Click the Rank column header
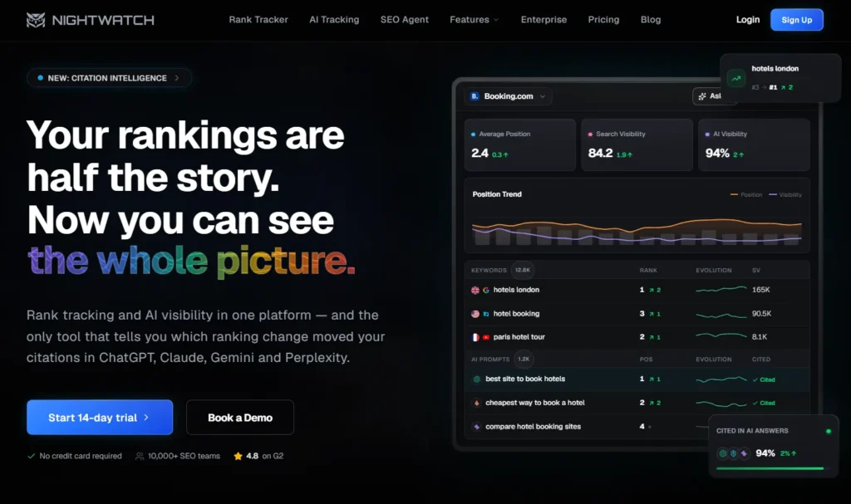851x504 pixels. click(648, 270)
